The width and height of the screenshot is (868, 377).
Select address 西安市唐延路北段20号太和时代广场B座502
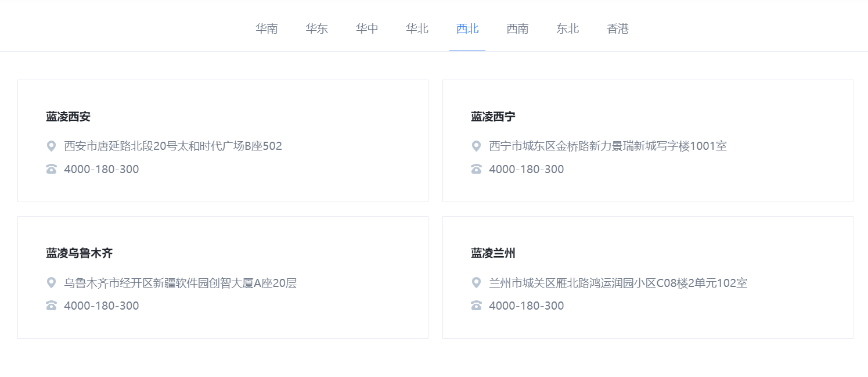coord(173,146)
